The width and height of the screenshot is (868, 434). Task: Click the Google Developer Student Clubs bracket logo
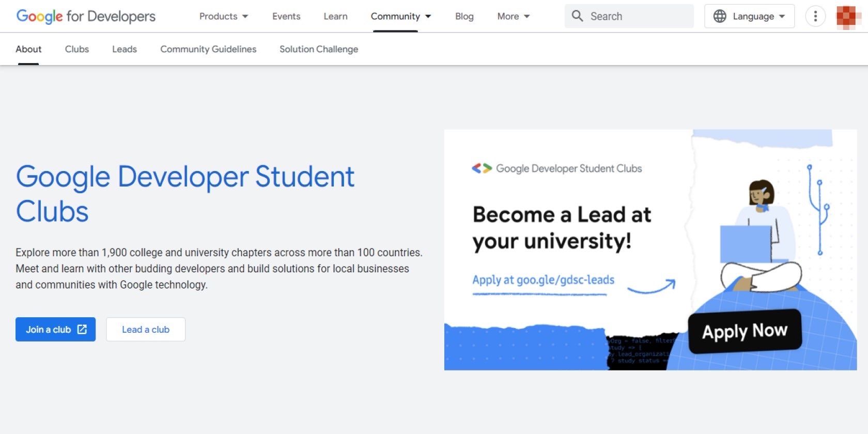[x=482, y=168]
